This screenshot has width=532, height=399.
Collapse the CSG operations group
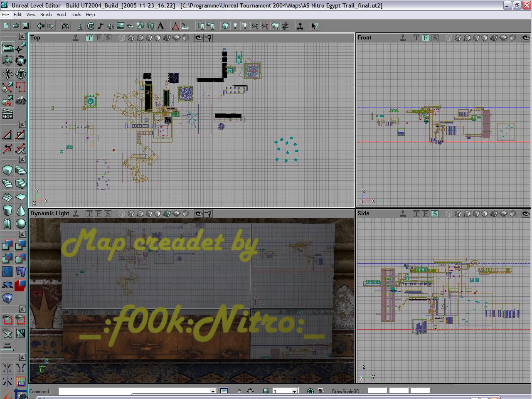pyautogui.click(x=22, y=235)
